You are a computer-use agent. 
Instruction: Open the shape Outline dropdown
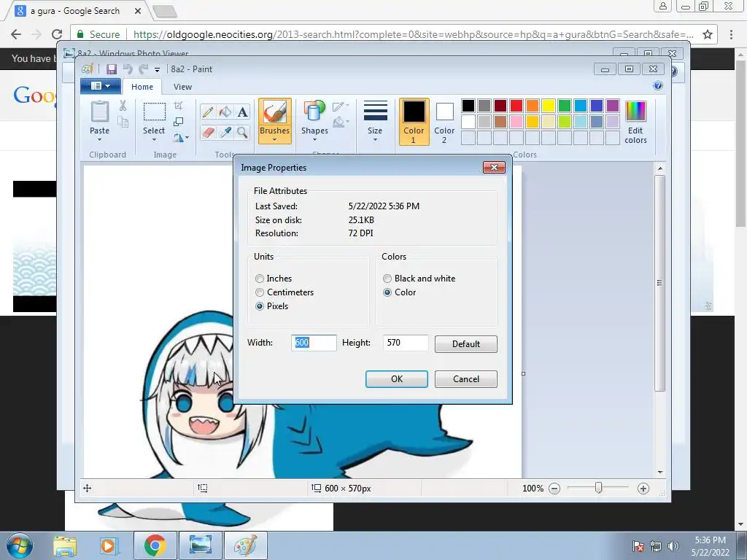(341, 106)
